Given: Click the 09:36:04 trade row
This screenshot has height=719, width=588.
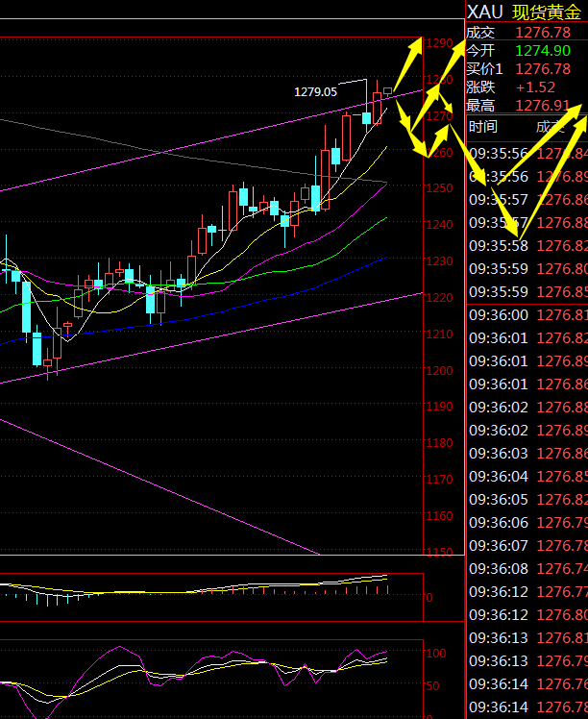Looking at the screenshot, I should [527, 477].
